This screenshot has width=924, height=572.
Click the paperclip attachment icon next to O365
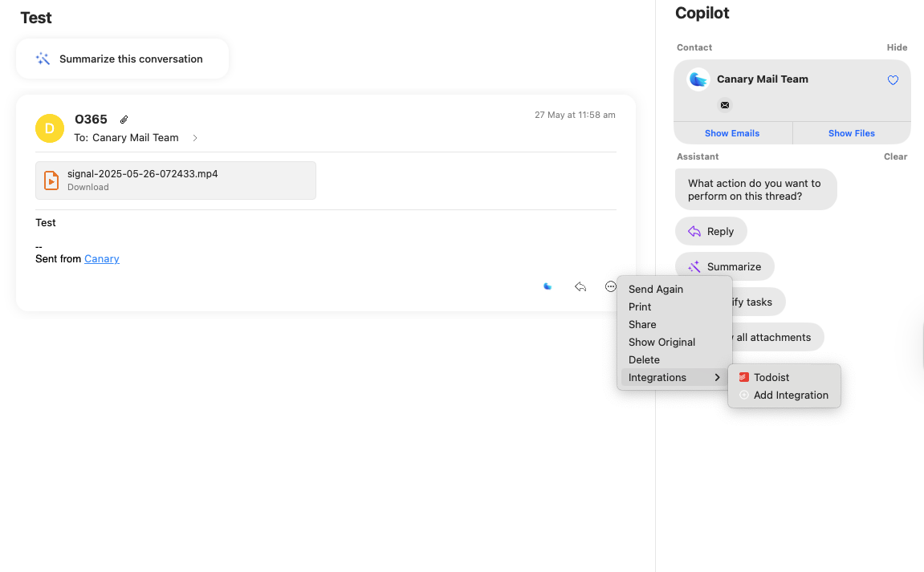pyautogui.click(x=124, y=120)
